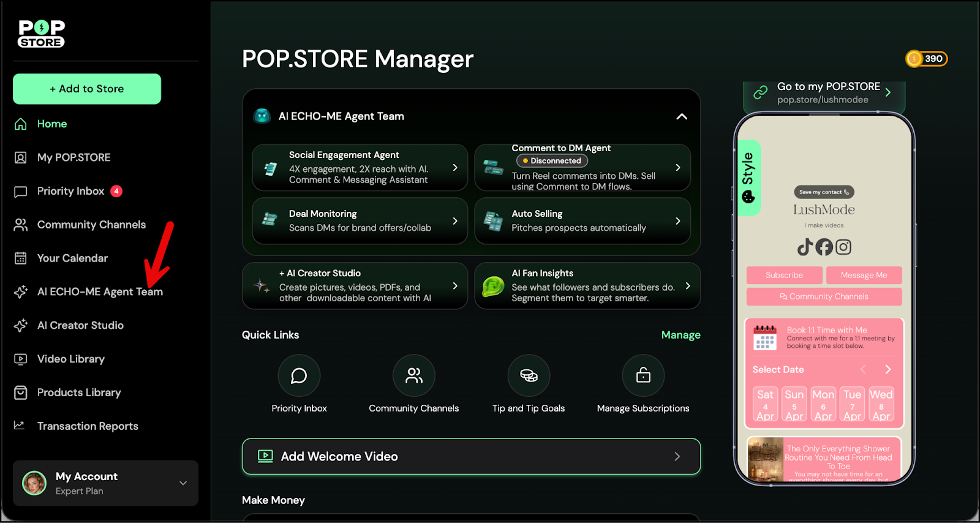The width and height of the screenshot is (980, 523).
Task: Go to Products Library in sidebar
Action: tap(79, 393)
